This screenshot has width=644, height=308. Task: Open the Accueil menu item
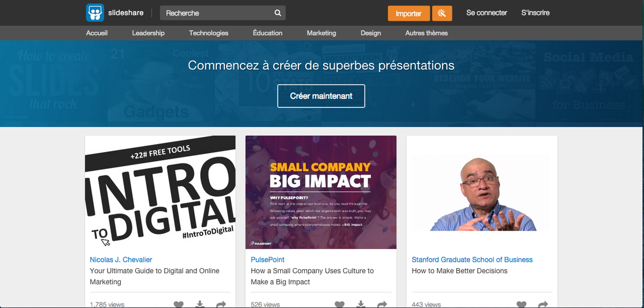coord(97,33)
